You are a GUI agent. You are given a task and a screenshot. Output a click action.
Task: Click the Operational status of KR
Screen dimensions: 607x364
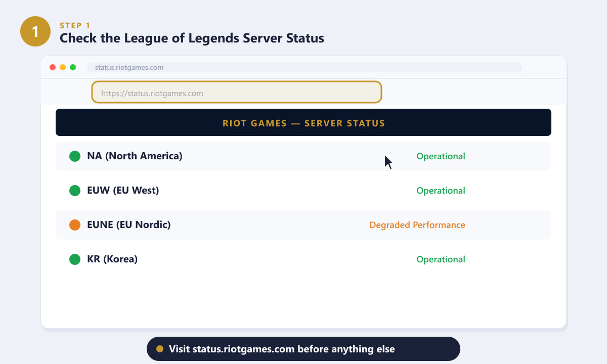441,259
